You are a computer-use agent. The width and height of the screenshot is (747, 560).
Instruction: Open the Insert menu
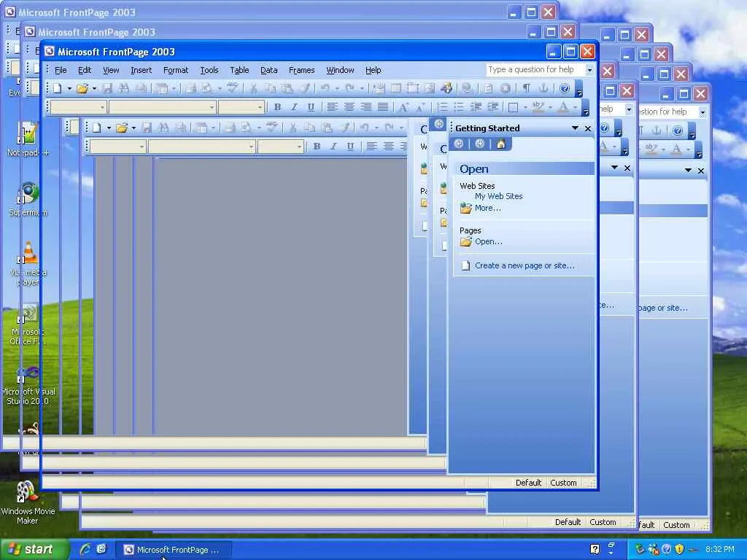coord(141,70)
